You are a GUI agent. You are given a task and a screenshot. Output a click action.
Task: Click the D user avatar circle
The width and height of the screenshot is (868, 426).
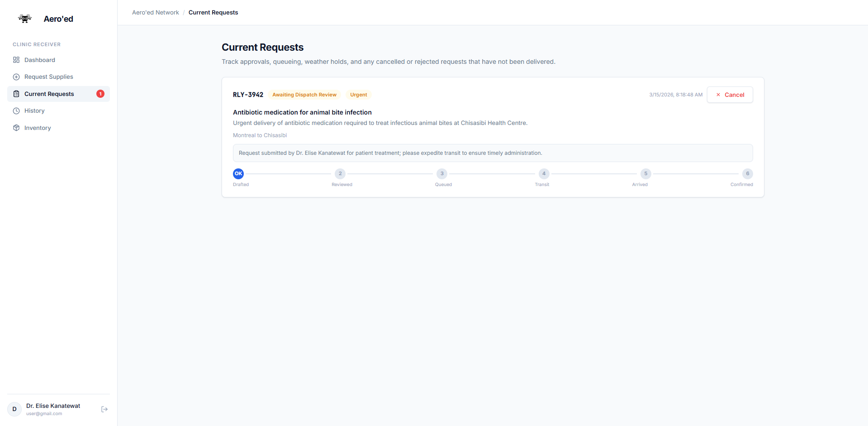point(14,409)
